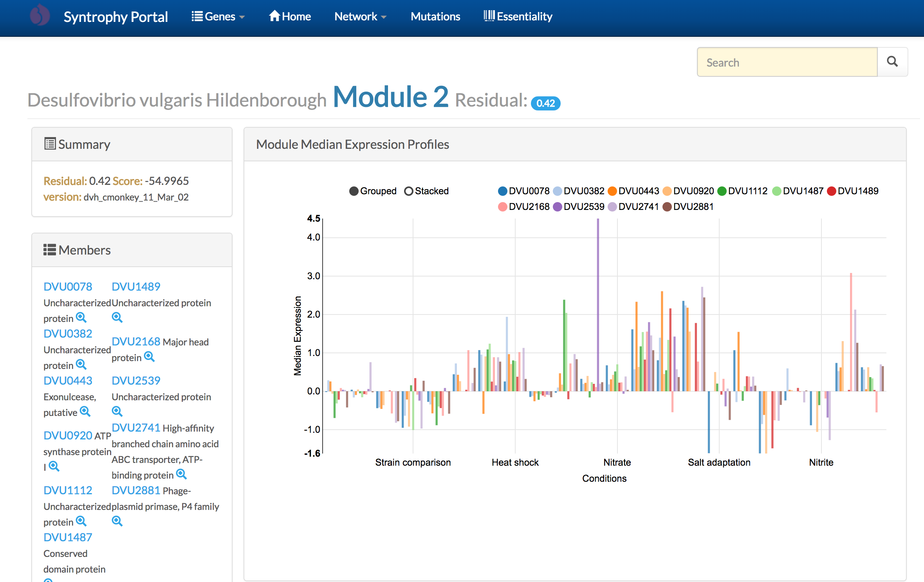Open the Essentiality page
Screen dimensions: 924x582
coord(518,16)
